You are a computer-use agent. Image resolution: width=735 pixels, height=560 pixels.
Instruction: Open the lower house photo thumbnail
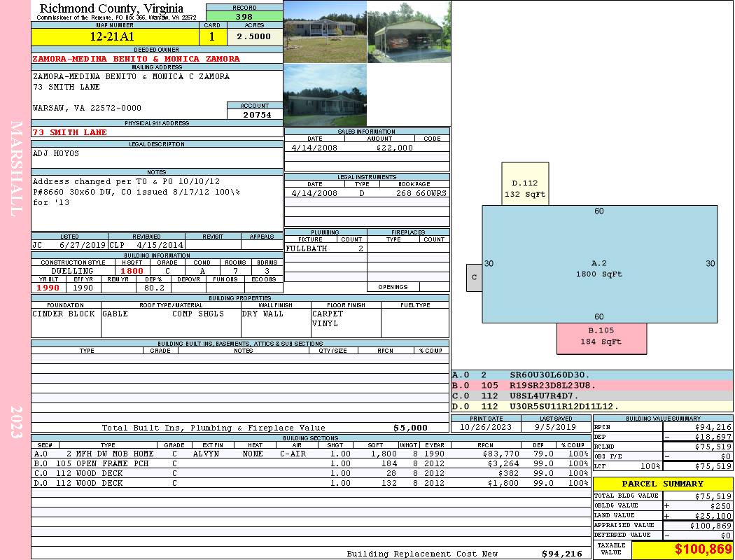click(325, 94)
